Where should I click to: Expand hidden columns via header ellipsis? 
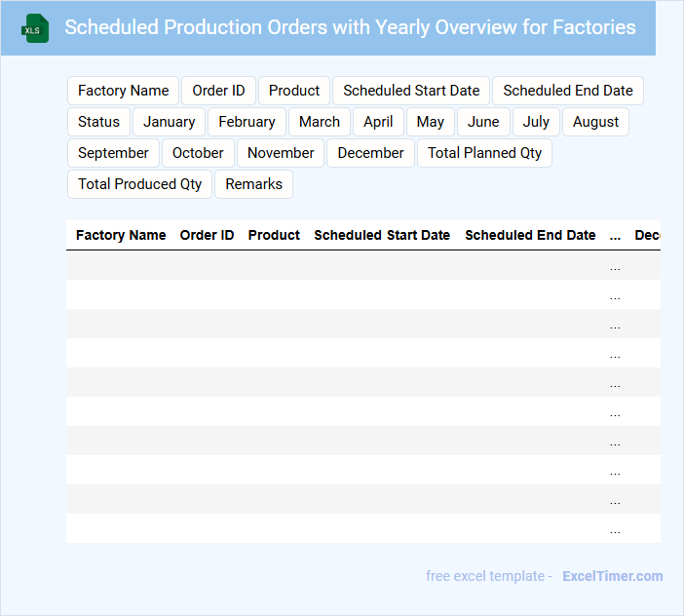(x=615, y=235)
